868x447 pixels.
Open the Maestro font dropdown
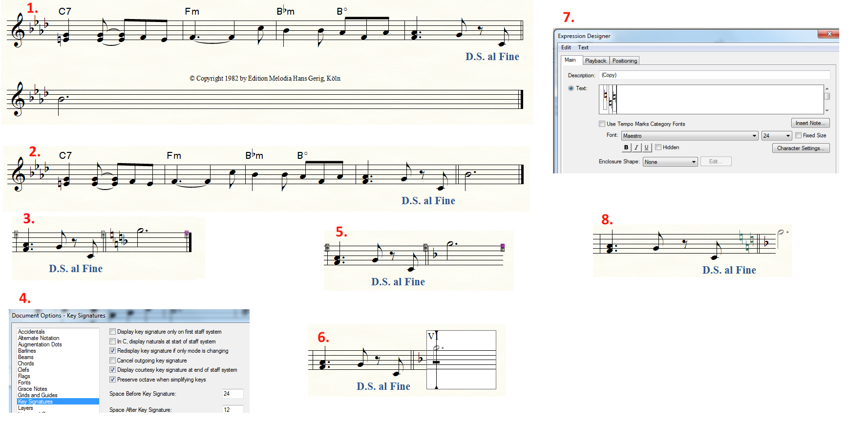(x=754, y=136)
